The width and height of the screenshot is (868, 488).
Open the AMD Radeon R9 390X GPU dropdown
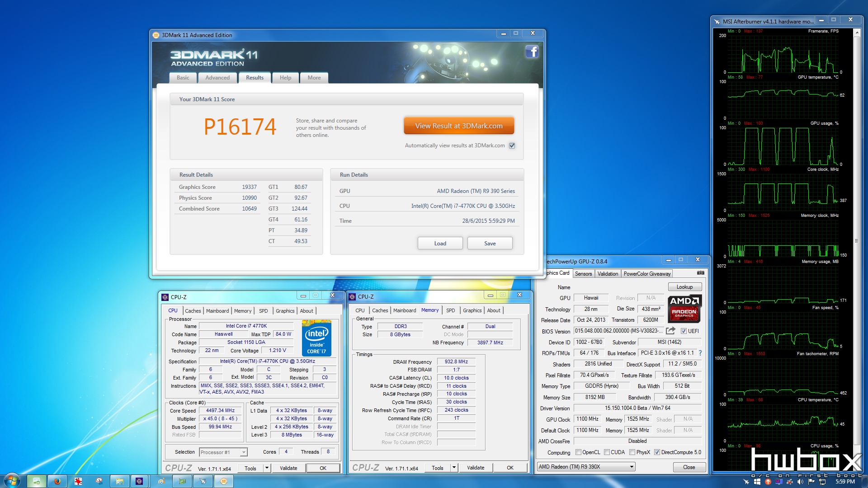[x=586, y=467]
